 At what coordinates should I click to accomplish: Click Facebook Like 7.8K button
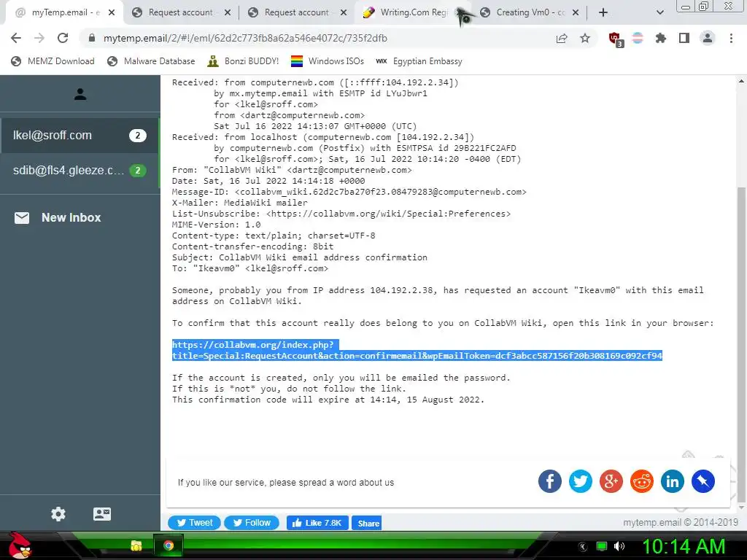(317, 523)
